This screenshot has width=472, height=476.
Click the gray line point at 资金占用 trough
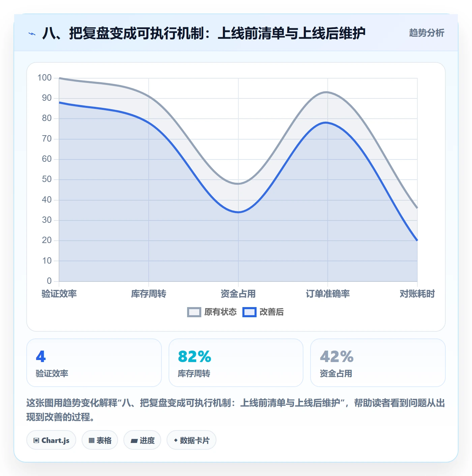pyautogui.click(x=238, y=184)
